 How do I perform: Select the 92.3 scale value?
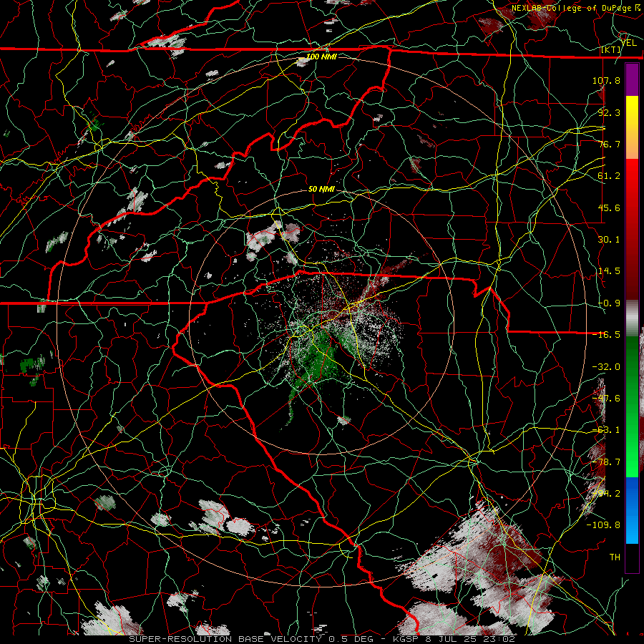coord(609,112)
